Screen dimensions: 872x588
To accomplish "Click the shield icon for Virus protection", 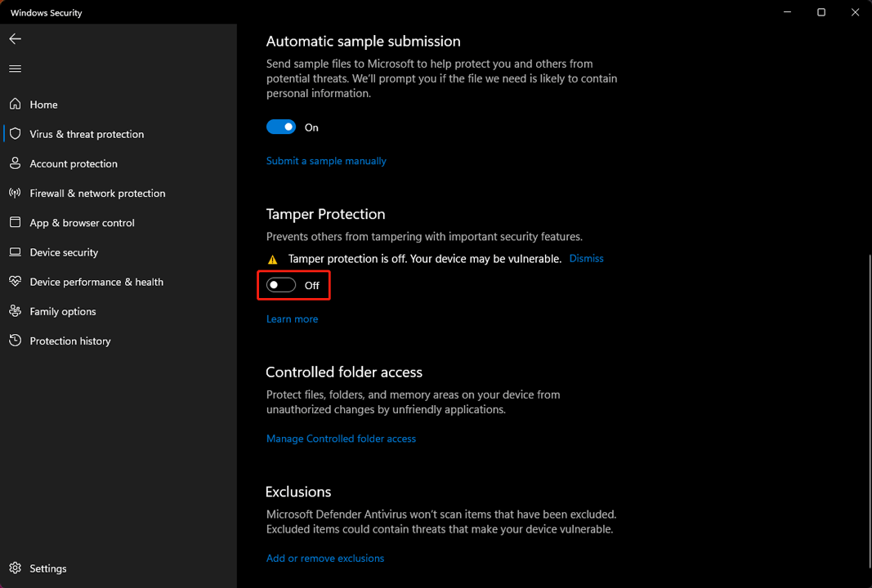I will coord(15,133).
